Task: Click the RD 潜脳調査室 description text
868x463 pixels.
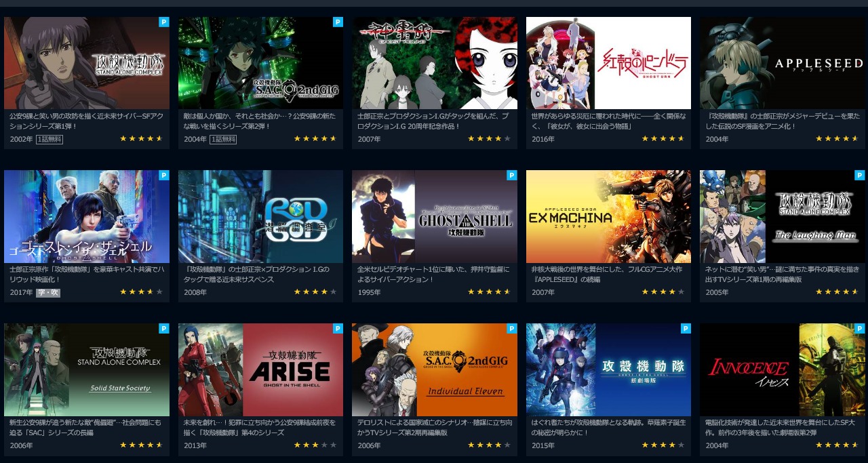Action: point(256,274)
